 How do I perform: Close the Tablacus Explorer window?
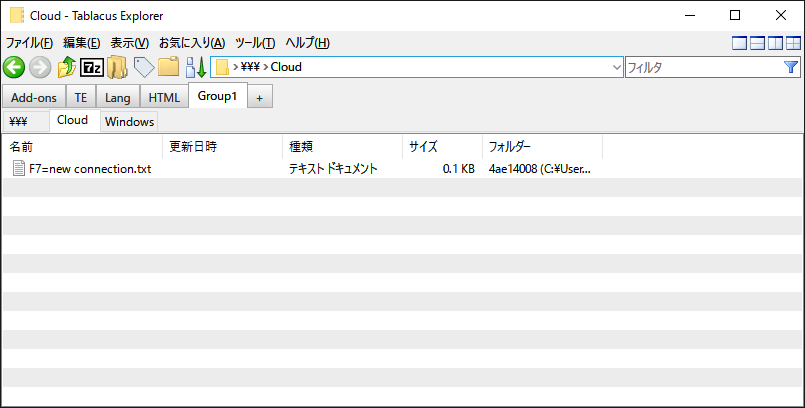click(x=781, y=15)
